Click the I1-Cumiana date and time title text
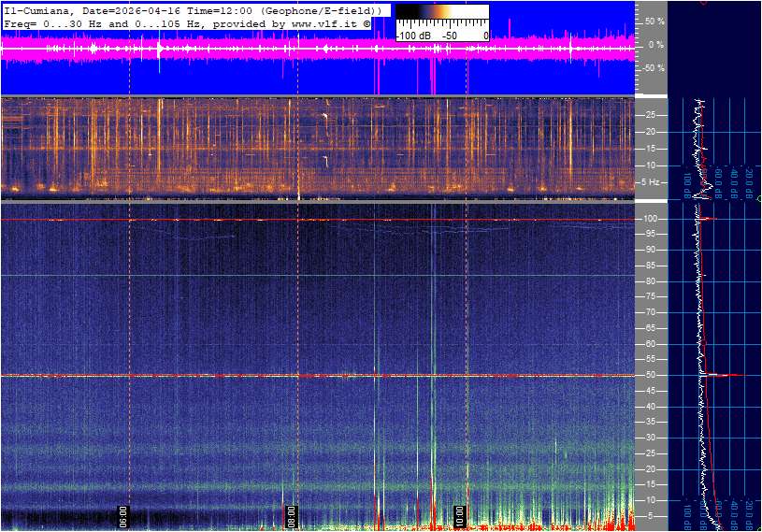Screen dimensions: 762x532 tap(194, 10)
